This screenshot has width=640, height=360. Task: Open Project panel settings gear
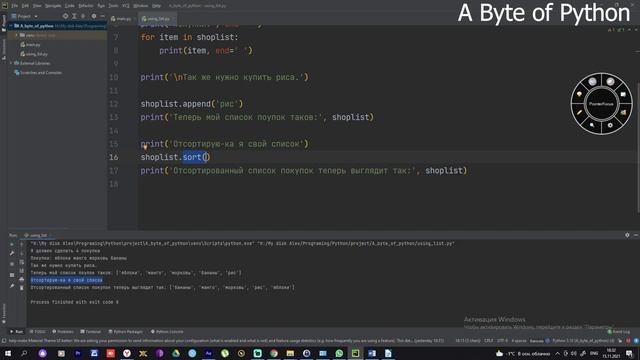94,16
